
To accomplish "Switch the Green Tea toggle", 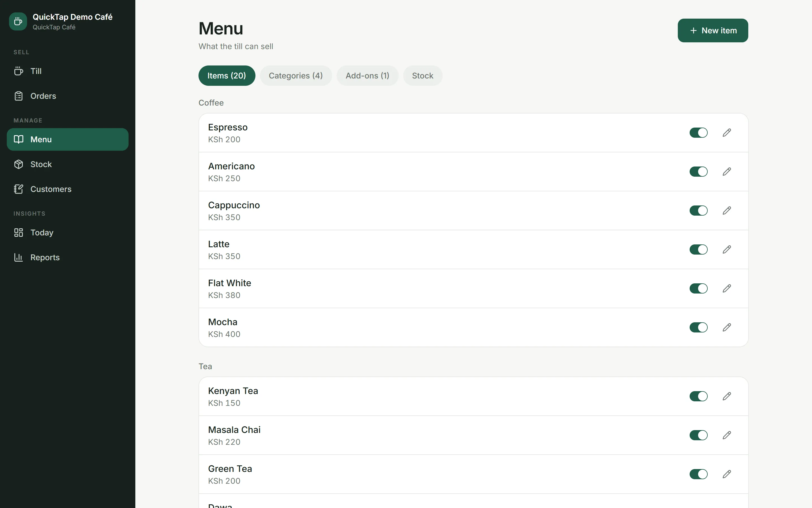I will click(x=699, y=474).
